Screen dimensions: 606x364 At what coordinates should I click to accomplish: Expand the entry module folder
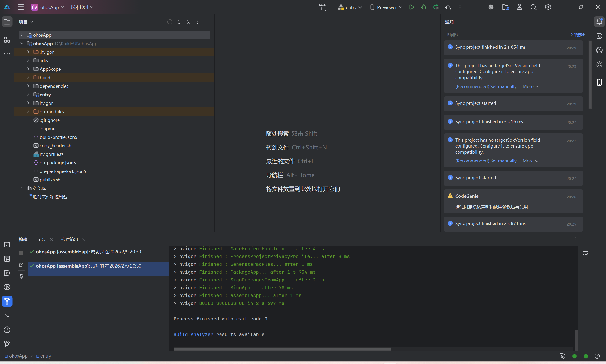tap(28, 95)
